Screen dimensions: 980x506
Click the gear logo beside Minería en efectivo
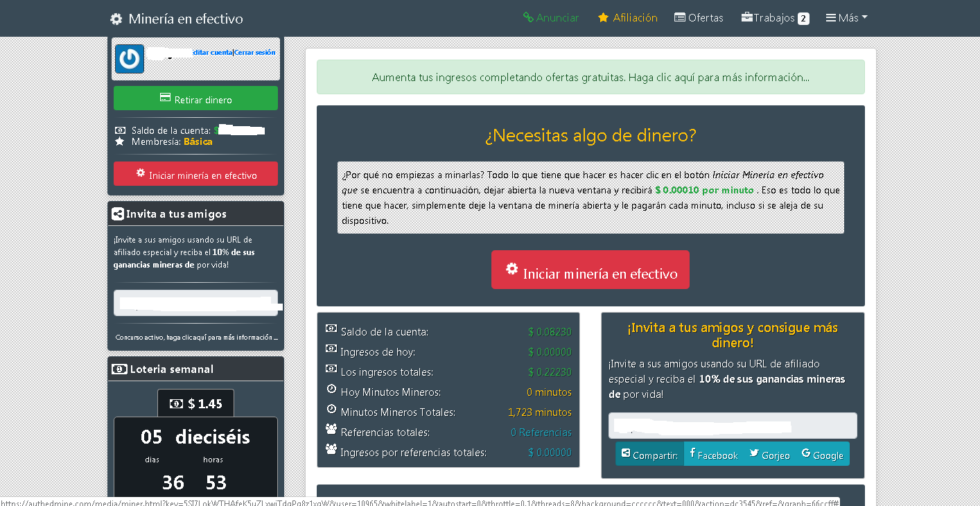pos(116,19)
